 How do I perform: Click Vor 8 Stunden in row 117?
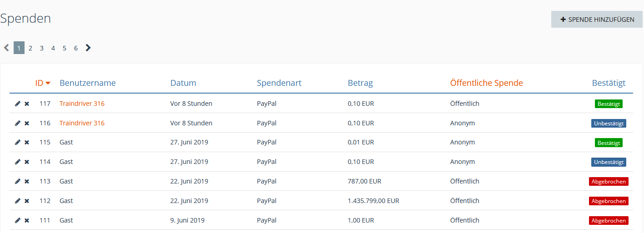(x=191, y=104)
